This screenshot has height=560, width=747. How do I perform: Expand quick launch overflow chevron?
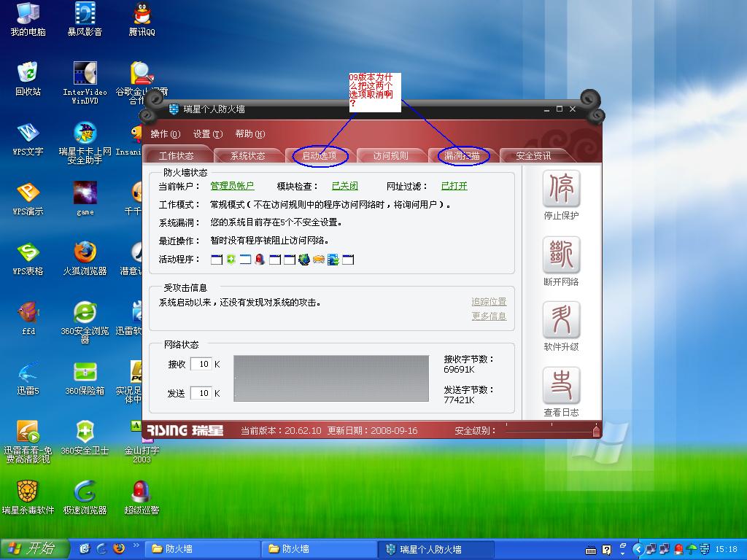tap(136, 545)
